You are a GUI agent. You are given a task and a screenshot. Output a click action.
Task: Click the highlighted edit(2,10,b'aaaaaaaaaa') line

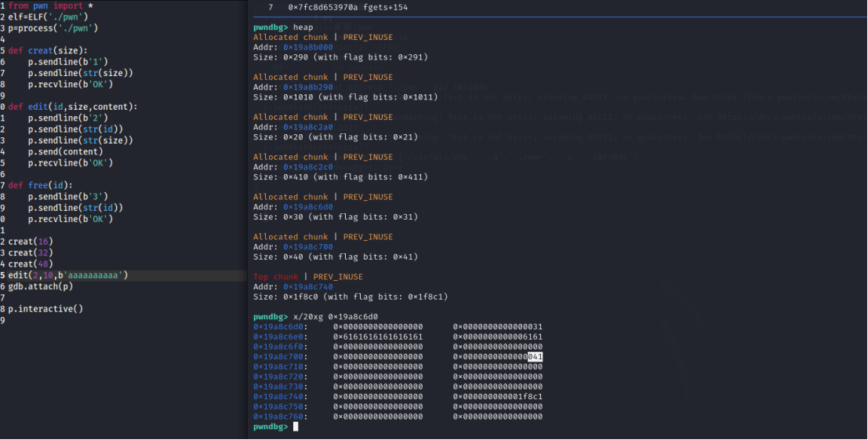coord(68,275)
